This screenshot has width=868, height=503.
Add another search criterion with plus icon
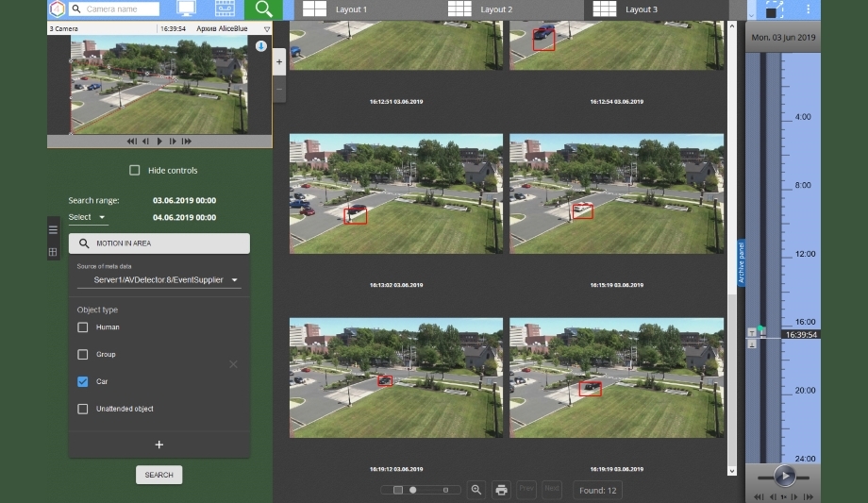(159, 444)
